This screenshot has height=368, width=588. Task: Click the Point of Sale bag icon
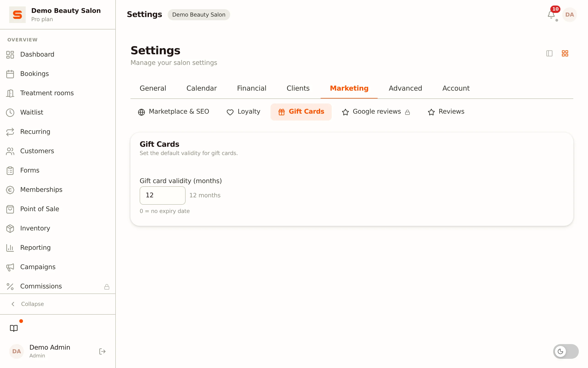click(x=10, y=209)
